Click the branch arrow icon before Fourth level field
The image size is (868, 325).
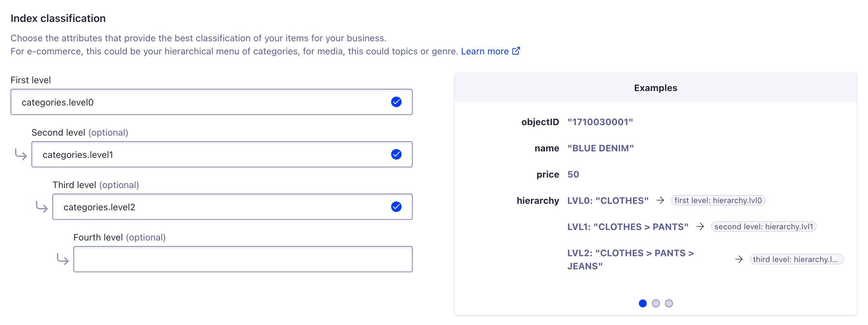pyautogui.click(x=63, y=260)
